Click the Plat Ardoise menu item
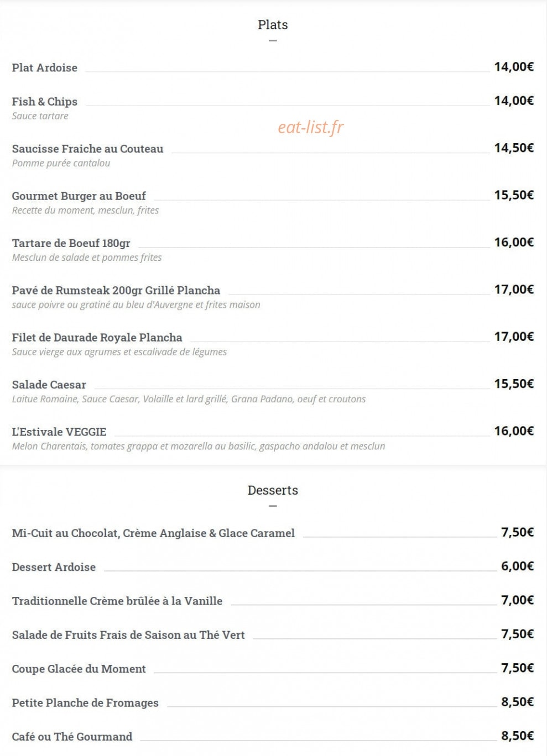The height and width of the screenshot is (756, 547). 45,67
